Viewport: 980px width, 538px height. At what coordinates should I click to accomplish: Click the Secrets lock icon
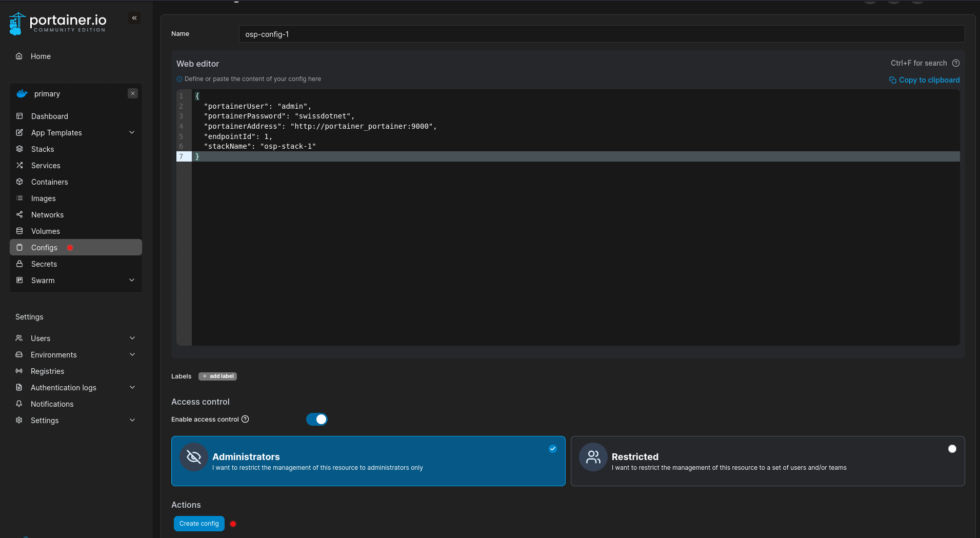click(19, 264)
